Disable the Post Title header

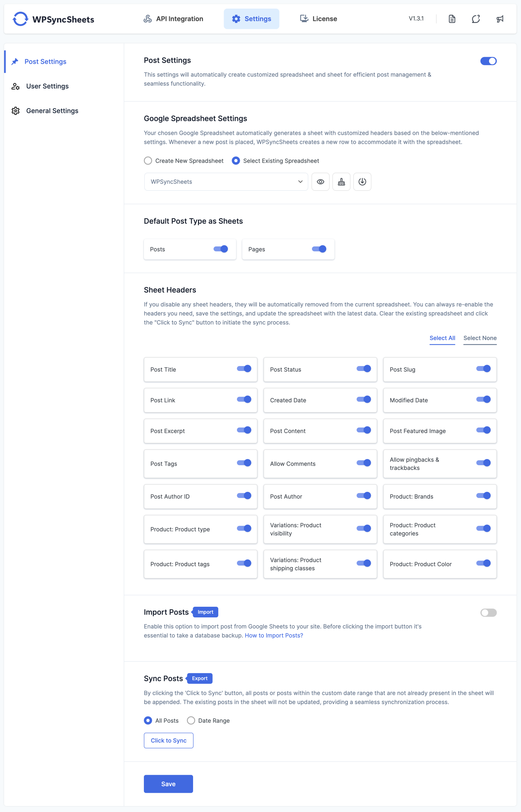point(244,369)
